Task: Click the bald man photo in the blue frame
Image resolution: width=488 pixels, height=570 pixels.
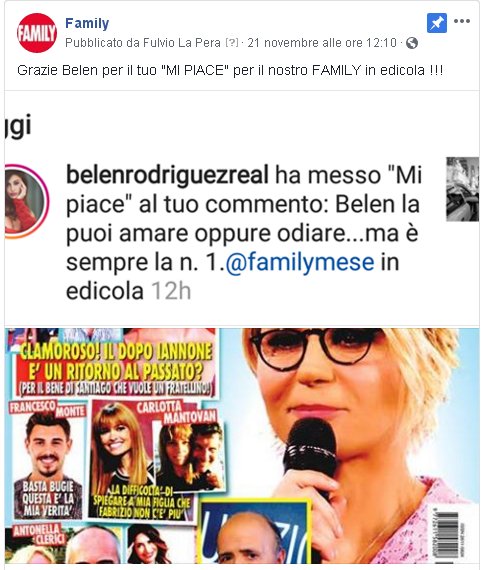Action: click(254, 533)
